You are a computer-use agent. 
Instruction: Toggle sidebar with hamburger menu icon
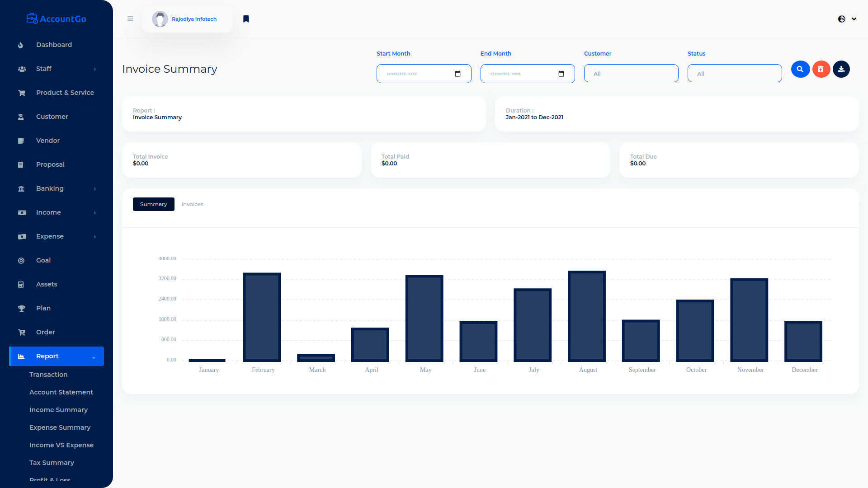click(130, 19)
